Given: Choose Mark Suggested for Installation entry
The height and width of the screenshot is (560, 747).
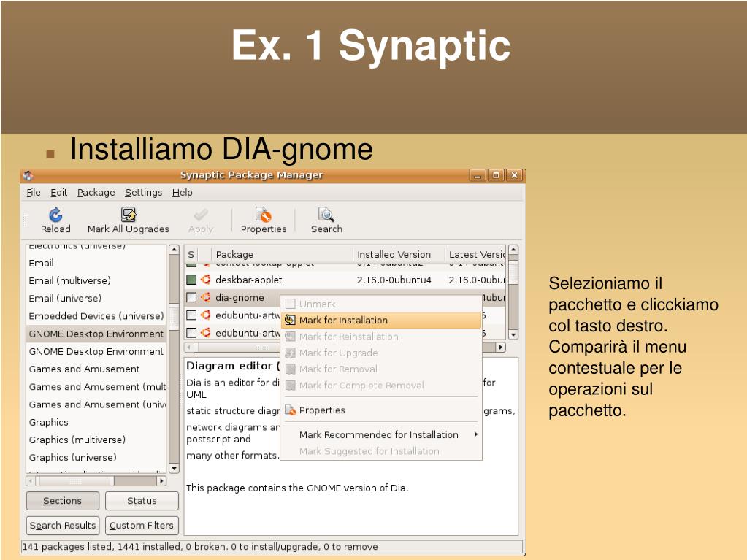Looking at the screenshot, I should pyautogui.click(x=381, y=451).
